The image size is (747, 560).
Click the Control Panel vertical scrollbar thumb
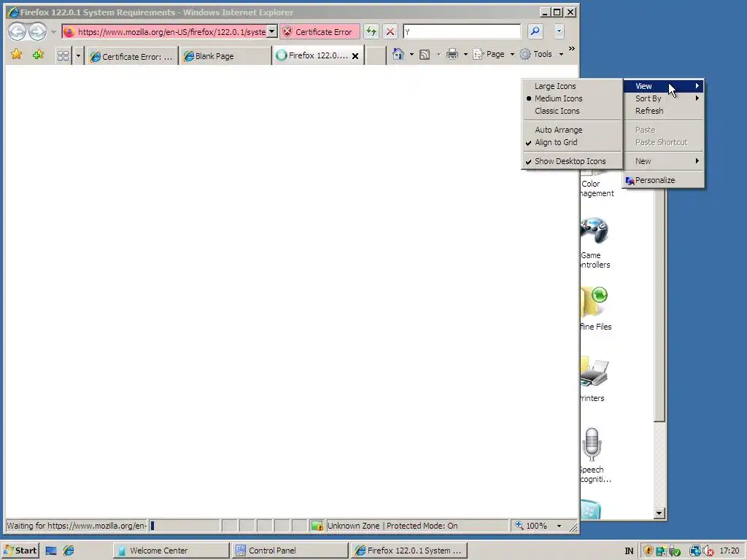pos(659,305)
